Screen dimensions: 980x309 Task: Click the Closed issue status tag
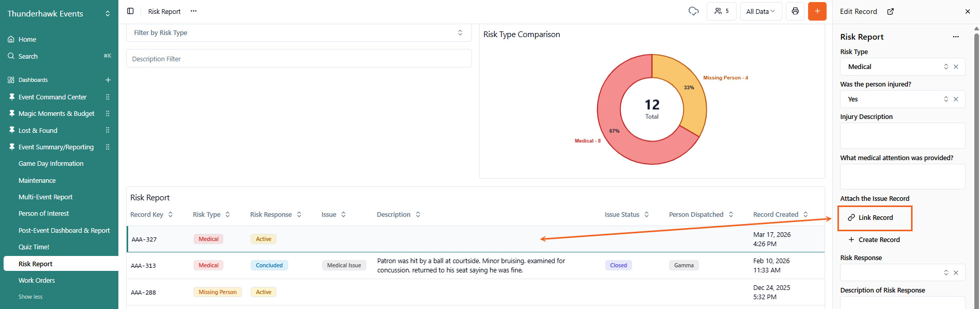pyautogui.click(x=618, y=266)
